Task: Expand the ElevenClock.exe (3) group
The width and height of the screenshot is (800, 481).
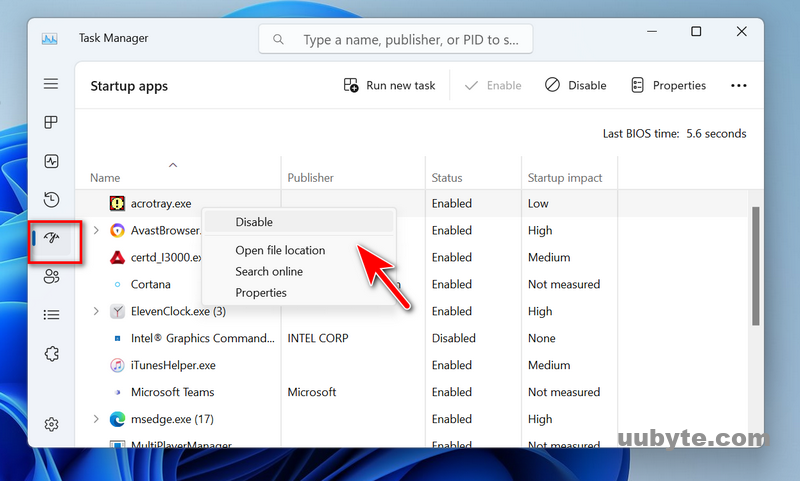Action: click(x=96, y=311)
